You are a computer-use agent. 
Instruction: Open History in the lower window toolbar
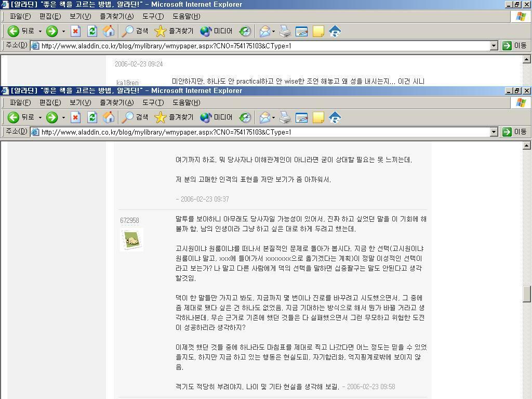point(245,117)
